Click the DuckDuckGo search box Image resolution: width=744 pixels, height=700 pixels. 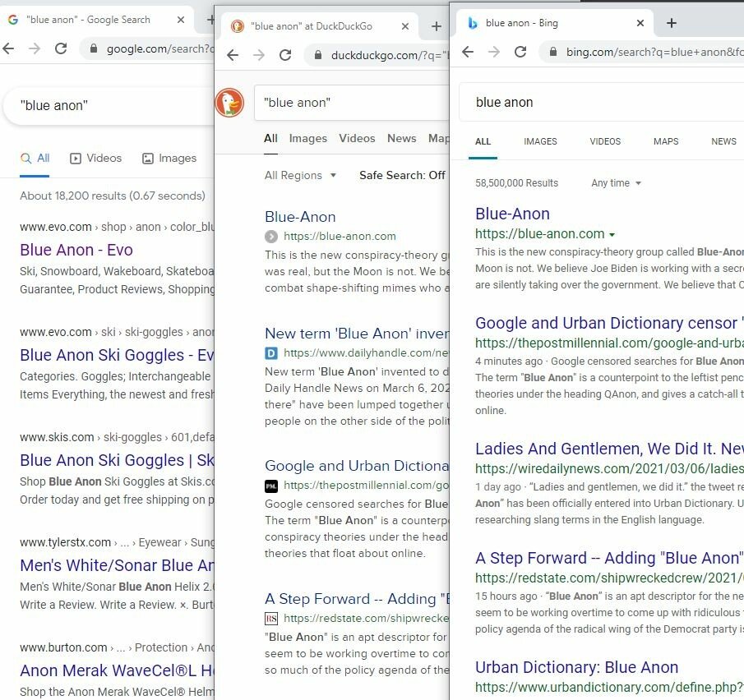coord(352,103)
